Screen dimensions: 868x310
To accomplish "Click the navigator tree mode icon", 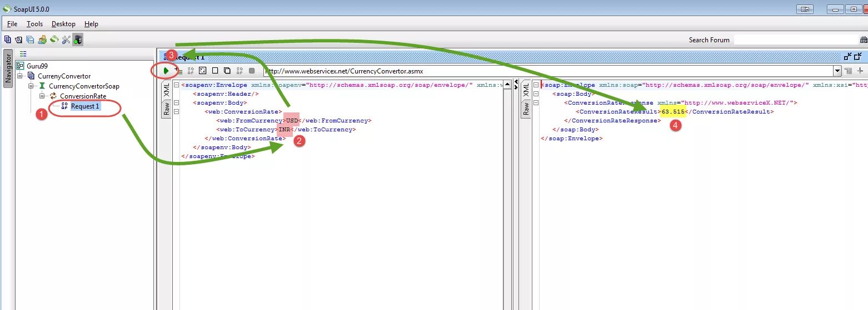I will (23, 54).
